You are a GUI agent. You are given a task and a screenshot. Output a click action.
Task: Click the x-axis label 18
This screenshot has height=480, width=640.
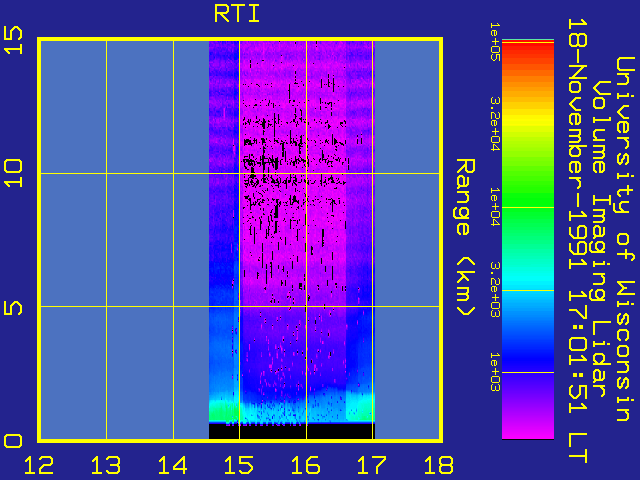tap(439, 465)
